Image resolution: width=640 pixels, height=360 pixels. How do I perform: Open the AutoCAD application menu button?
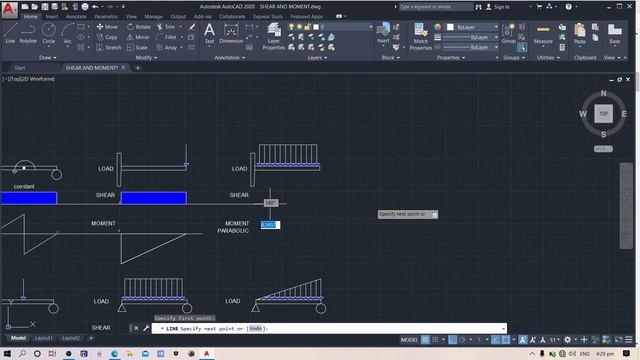pyautogui.click(x=9, y=9)
